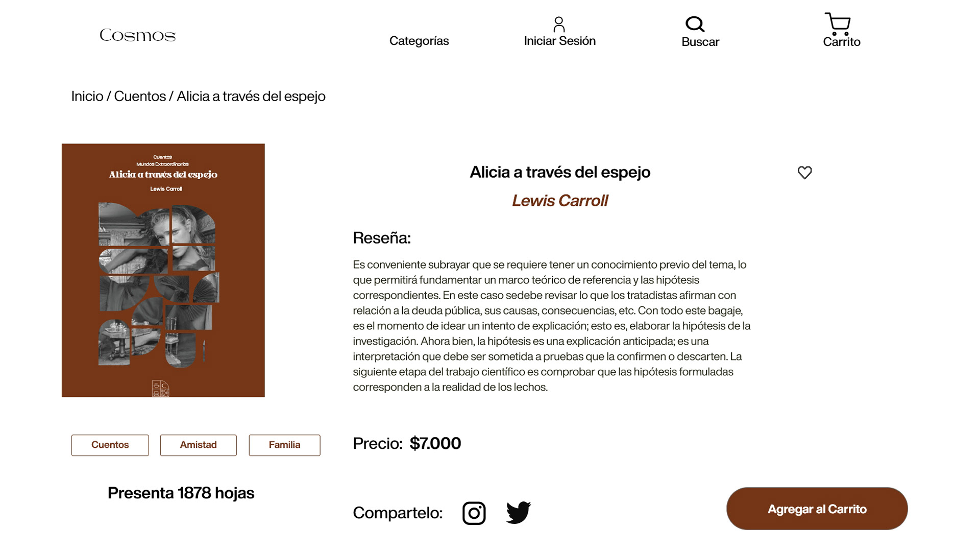Open search with magnifier icon
The height and width of the screenshot is (553, 980).
(x=695, y=24)
